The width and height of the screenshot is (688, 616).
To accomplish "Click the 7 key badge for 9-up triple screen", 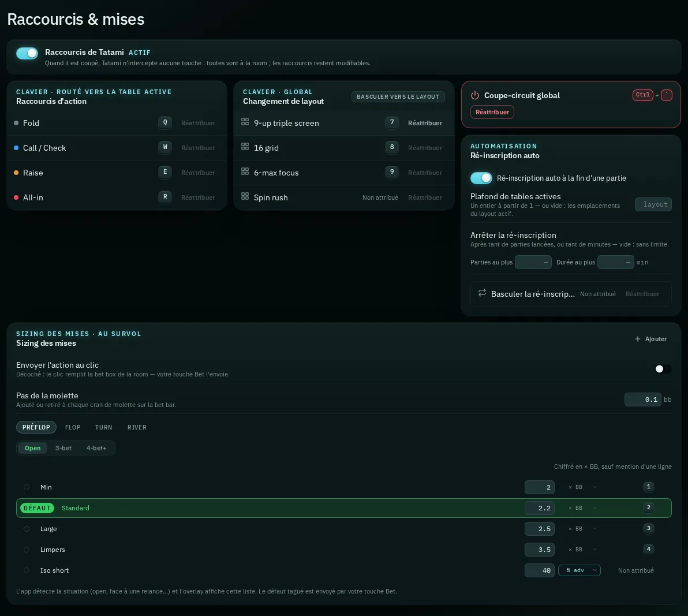I will 392,122.
